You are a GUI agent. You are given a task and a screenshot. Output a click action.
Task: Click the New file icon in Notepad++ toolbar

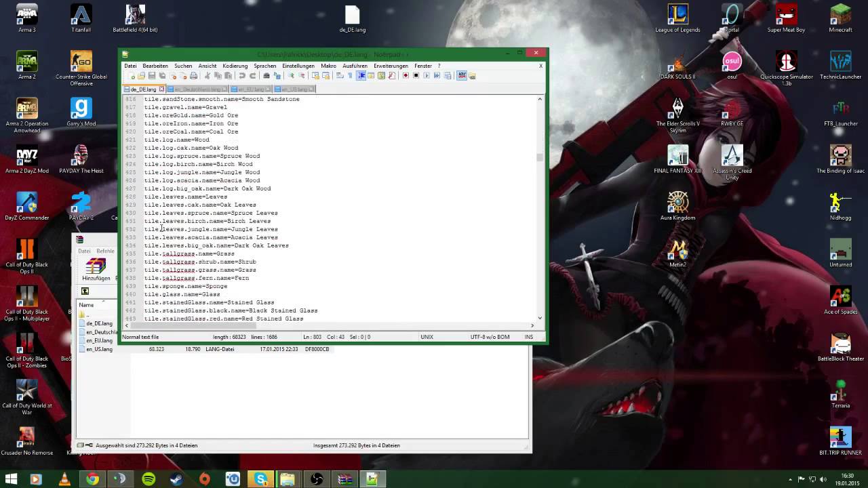tap(132, 75)
